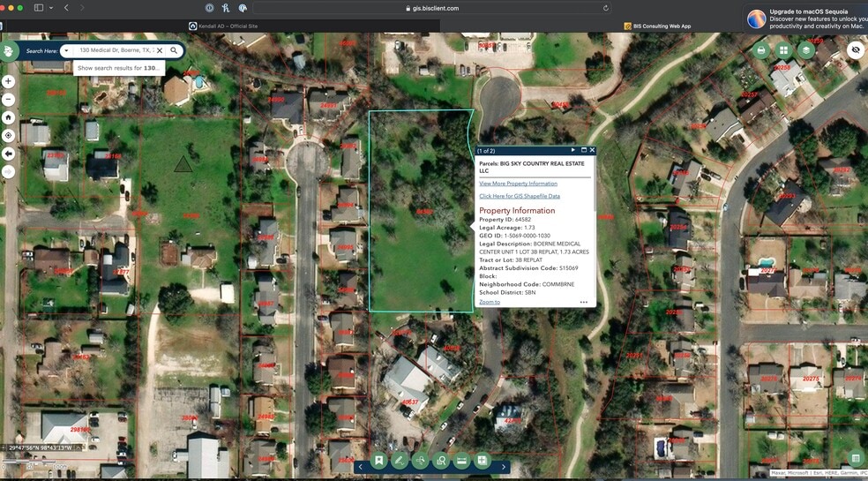The height and width of the screenshot is (481, 868).
Task: Toggle the hide-widgets eye icon
Action: click(854, 50)
